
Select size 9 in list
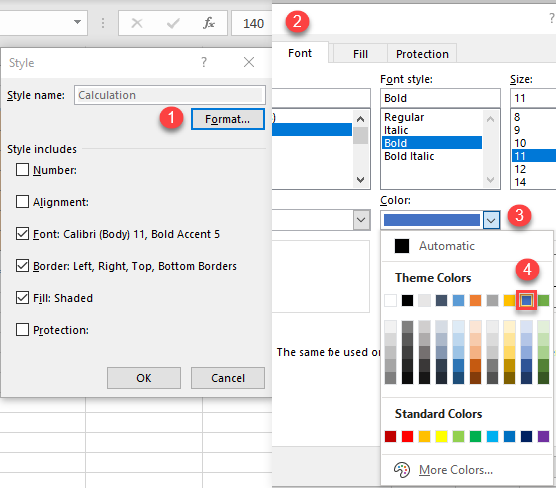pos(534,130)
